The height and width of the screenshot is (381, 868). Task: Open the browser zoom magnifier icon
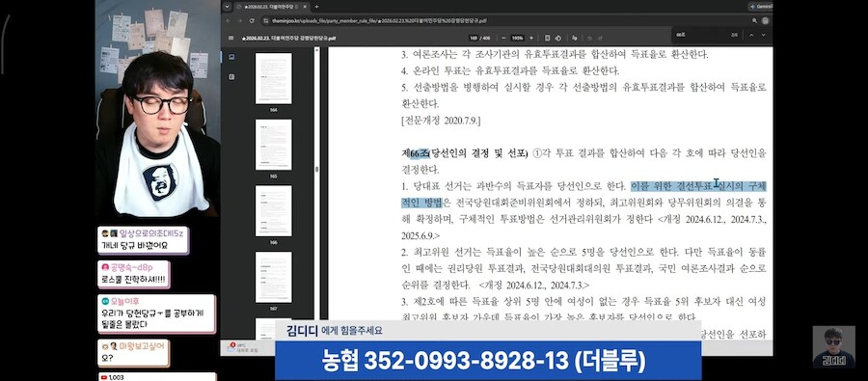pos(754,20)
